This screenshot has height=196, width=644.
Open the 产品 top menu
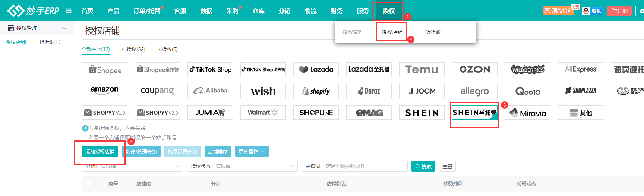[x=113, y=11]
